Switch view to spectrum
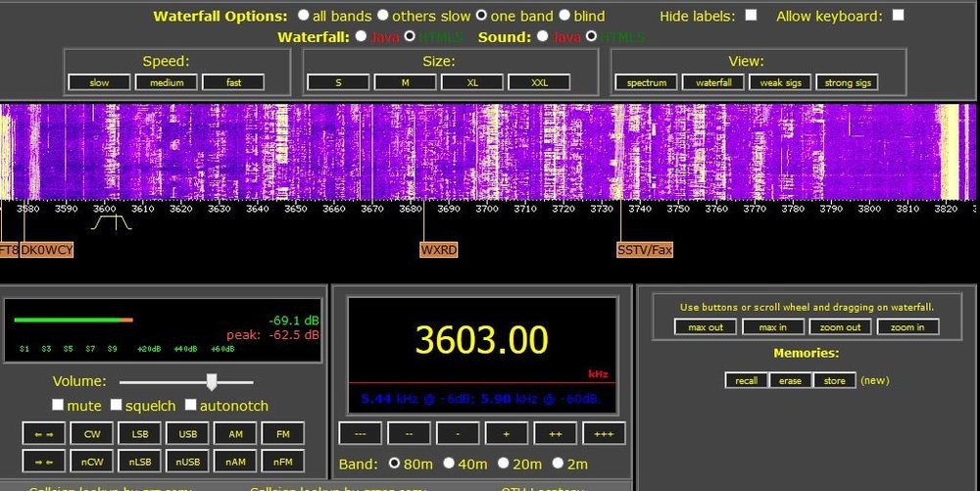The image size is (980, 491). (x=646, y=82)
